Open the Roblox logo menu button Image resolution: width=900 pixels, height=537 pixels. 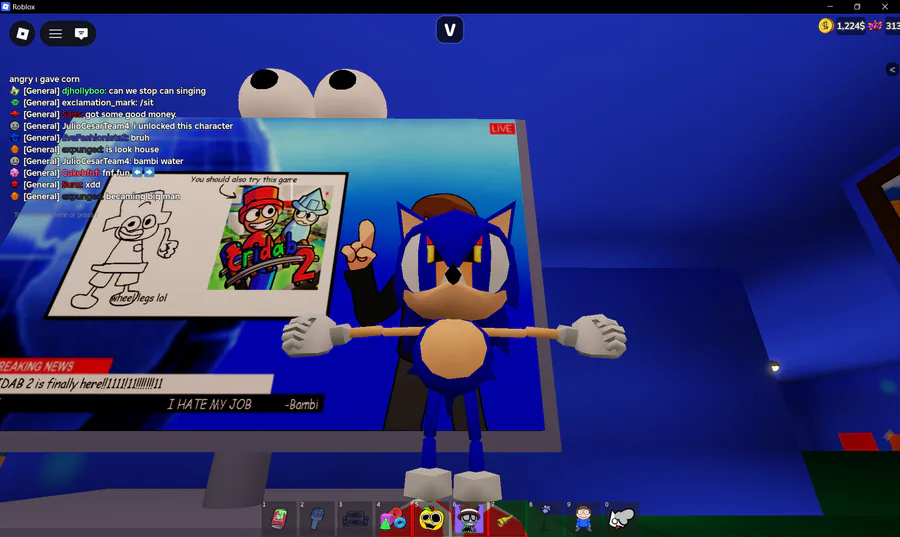tap(22, 34)
